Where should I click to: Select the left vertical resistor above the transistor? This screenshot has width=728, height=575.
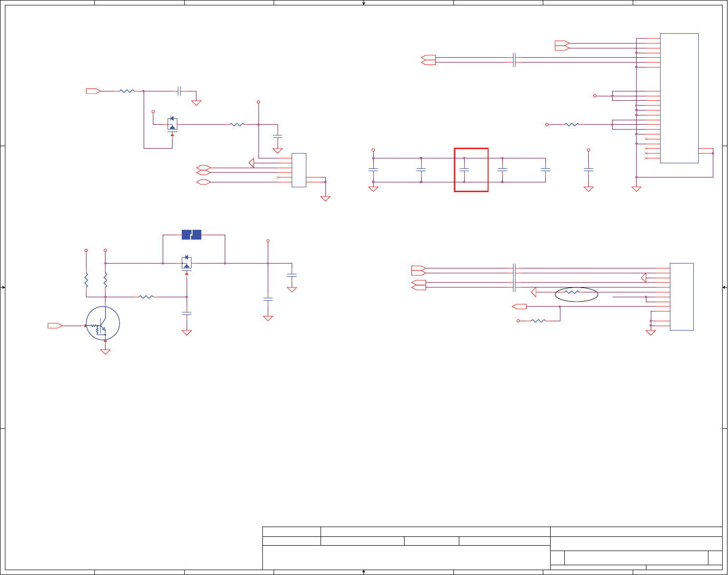(86, 280)
